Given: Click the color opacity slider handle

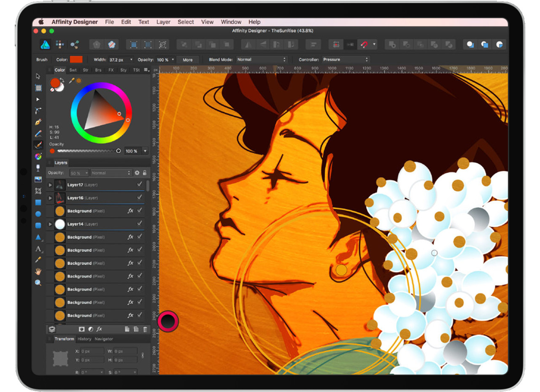Looking at the screenshot, I should click(118, 151).
